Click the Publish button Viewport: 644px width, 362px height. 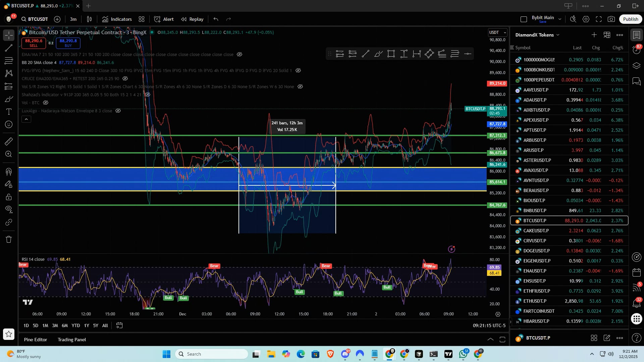coord(630,19)
